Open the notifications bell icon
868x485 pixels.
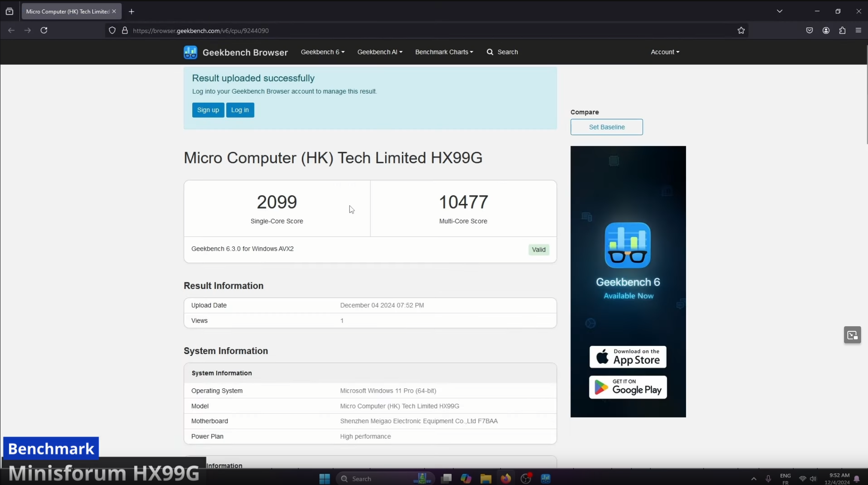pyautogui.click(x=856, y=479)
